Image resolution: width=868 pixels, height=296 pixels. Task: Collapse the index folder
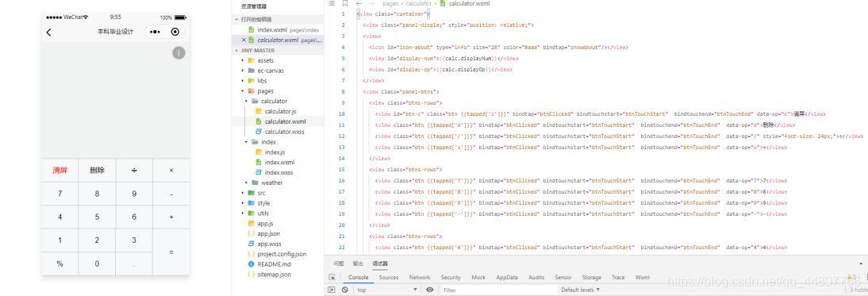(247, 141)
